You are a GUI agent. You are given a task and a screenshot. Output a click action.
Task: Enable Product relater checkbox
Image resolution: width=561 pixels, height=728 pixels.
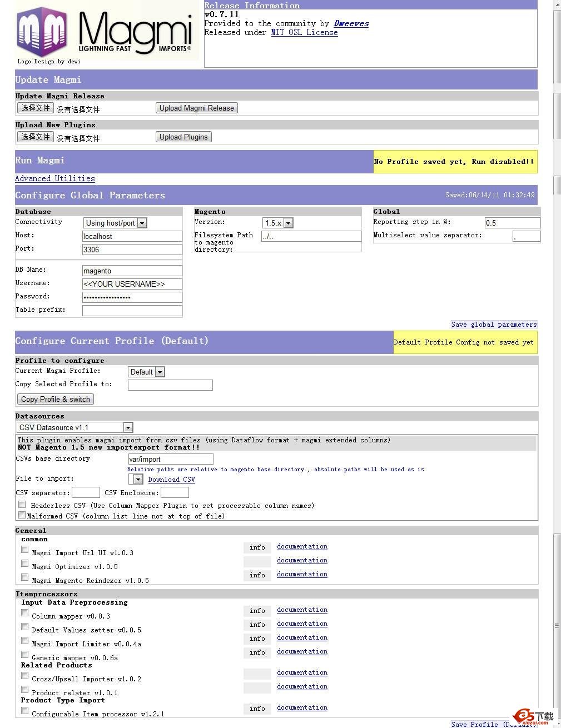[x=24, y=690]
